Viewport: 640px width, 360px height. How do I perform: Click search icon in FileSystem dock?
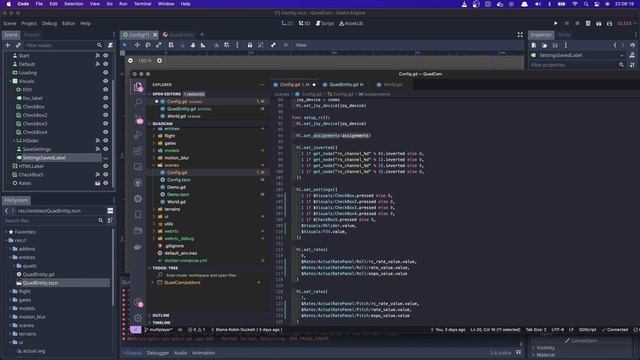100,220
